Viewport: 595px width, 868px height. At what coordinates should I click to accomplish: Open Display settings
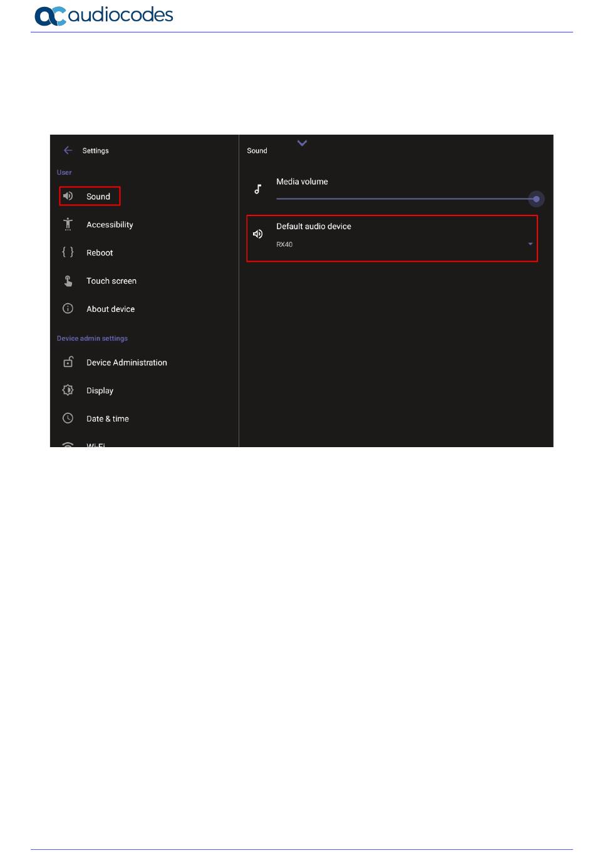coord(100,391)
